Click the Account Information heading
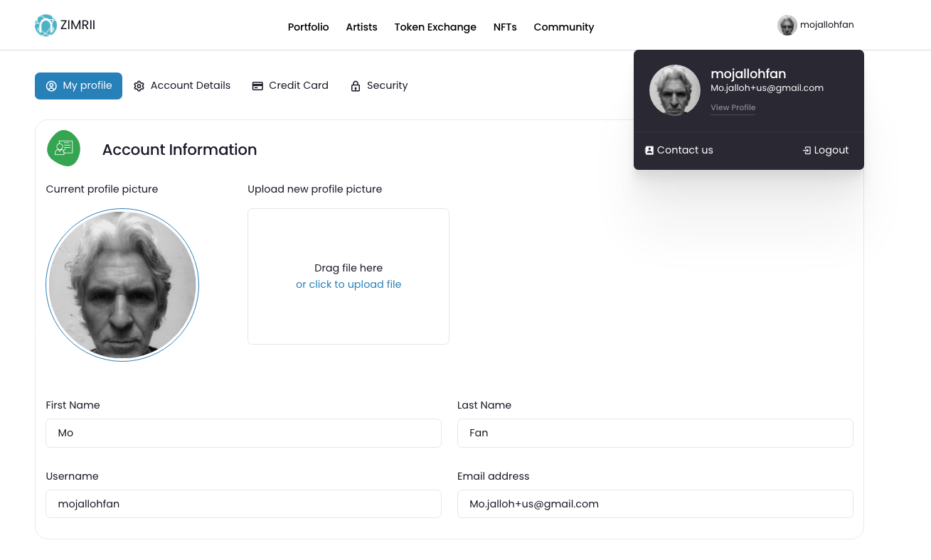The image size is (931, 560). point(179,150)
